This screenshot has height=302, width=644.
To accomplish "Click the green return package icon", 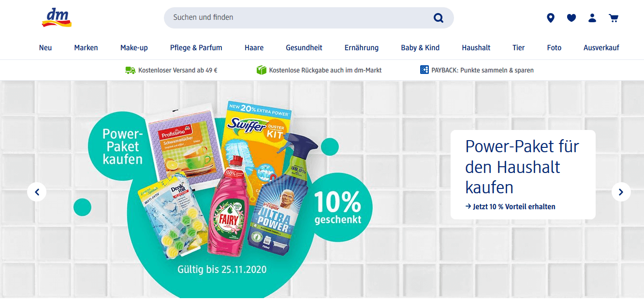I will [262, 70].
